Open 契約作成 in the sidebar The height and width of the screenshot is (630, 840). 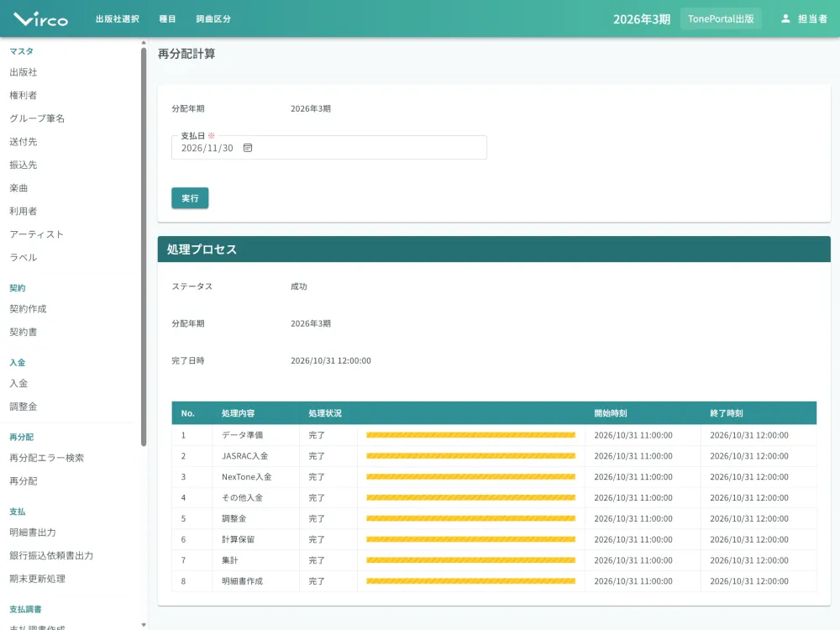click(28, 309)
